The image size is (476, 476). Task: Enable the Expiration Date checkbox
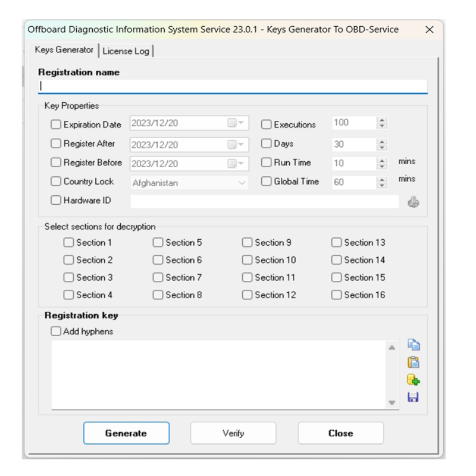coord(55,124)
